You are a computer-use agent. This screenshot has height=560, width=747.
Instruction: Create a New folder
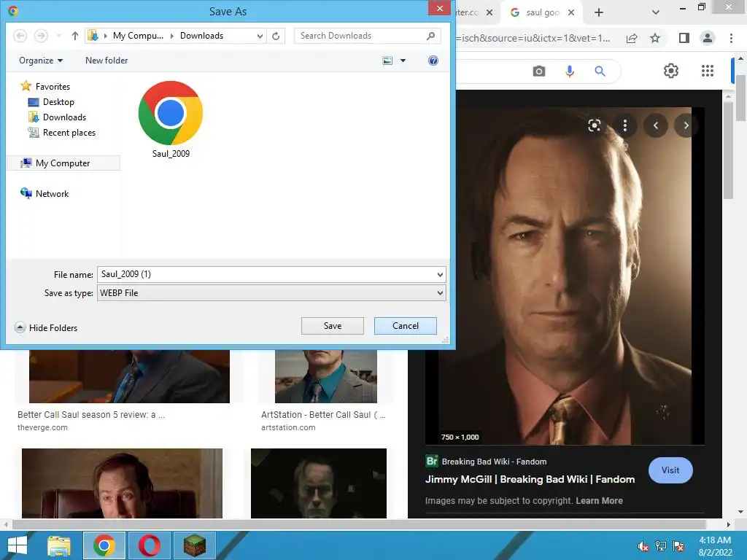[107, 61]
